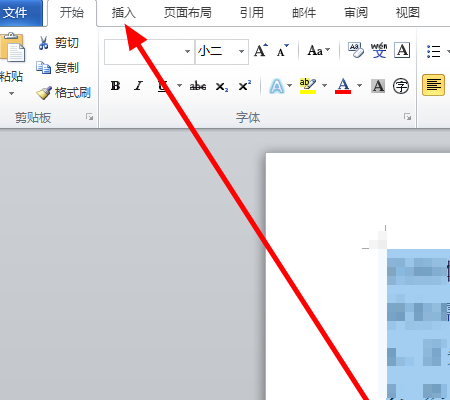Activate 格式刷 Format Painter

63,93
